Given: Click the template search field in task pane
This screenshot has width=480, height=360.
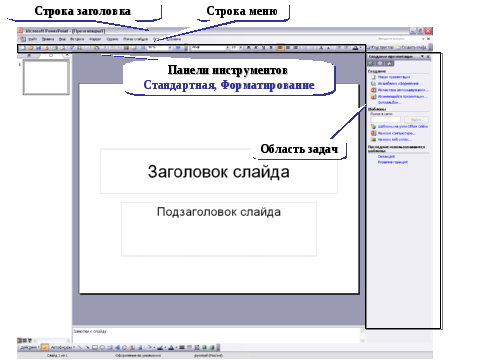Looking at the screenshot, I should point(386,119).
